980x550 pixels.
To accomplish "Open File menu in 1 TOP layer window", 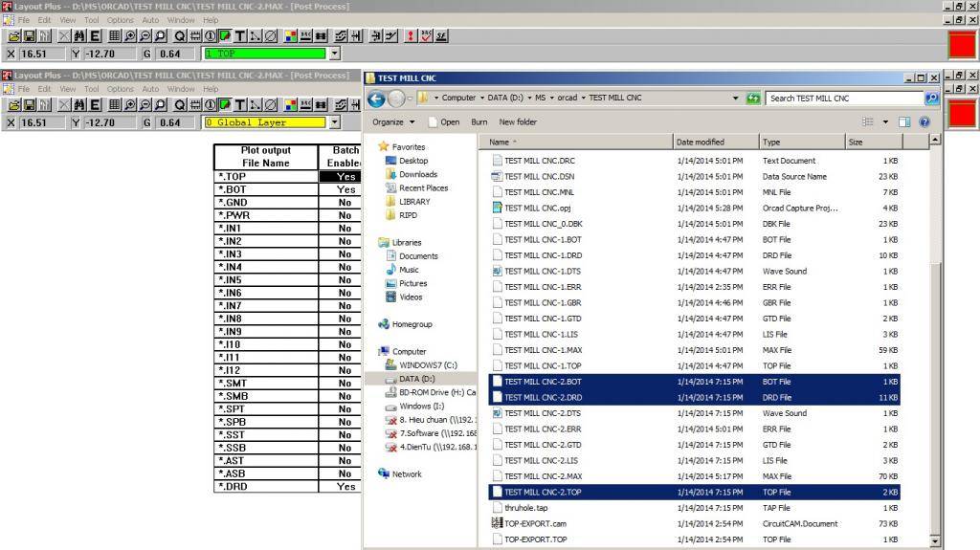I will (x=24, y=20).
